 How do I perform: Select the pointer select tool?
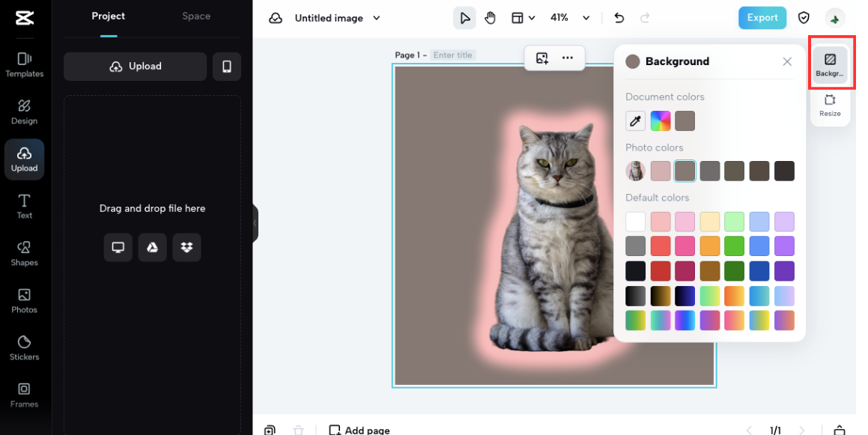[x=464, y=18]
